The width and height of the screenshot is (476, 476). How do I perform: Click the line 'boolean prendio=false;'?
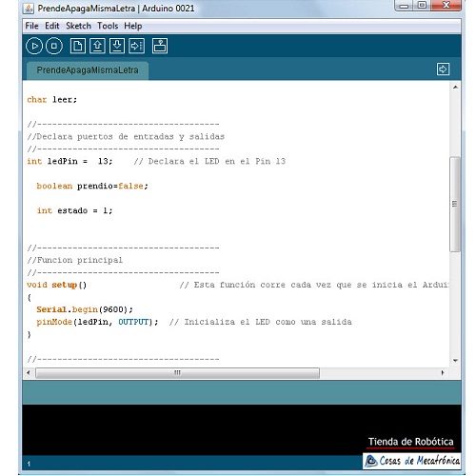[92, 186]
